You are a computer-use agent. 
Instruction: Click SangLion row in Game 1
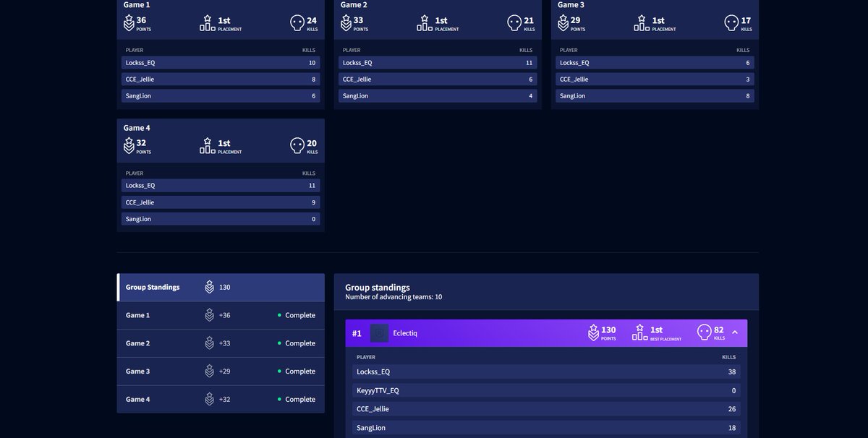(x=221, y=96)
